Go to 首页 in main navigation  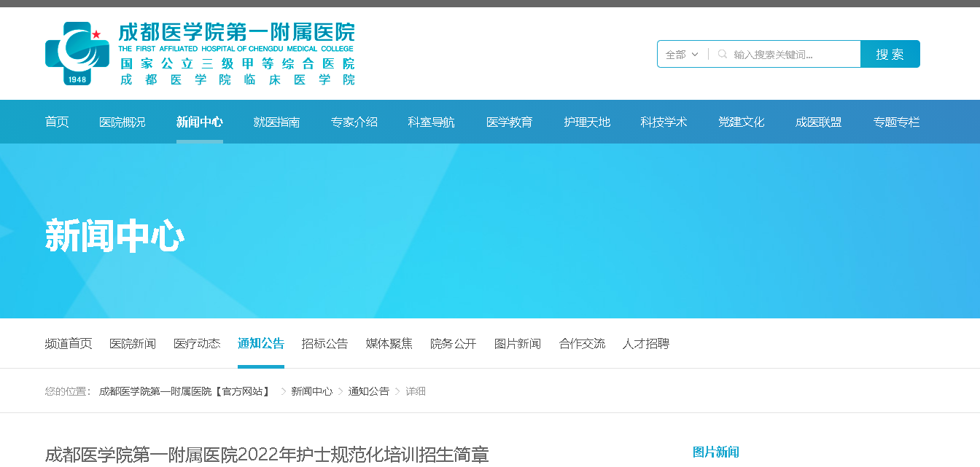[x=57, y=122]
